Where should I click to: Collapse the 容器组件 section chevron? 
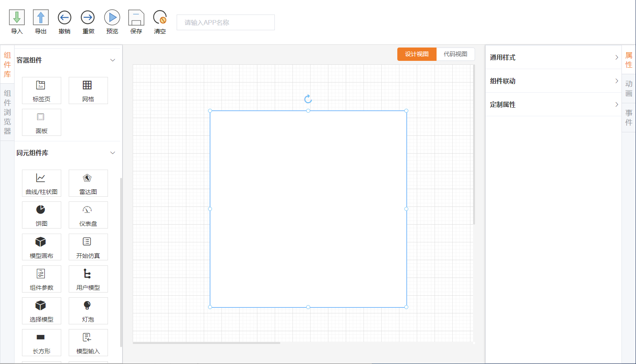113,60
